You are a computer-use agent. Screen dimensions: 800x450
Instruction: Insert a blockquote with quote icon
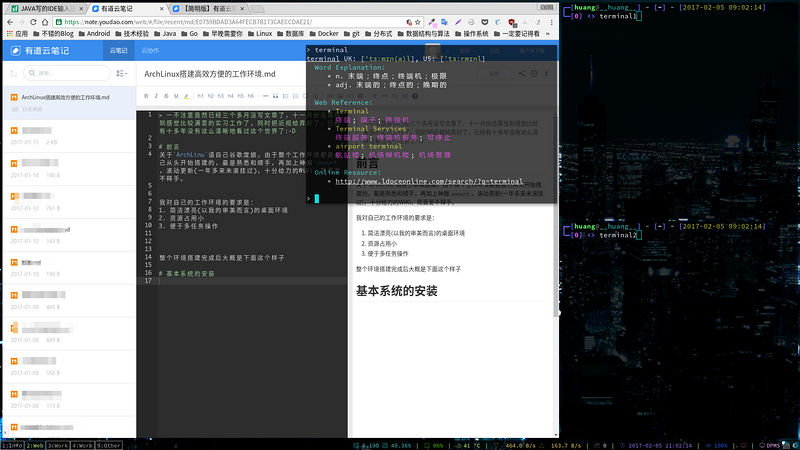[x=276, y=96]
